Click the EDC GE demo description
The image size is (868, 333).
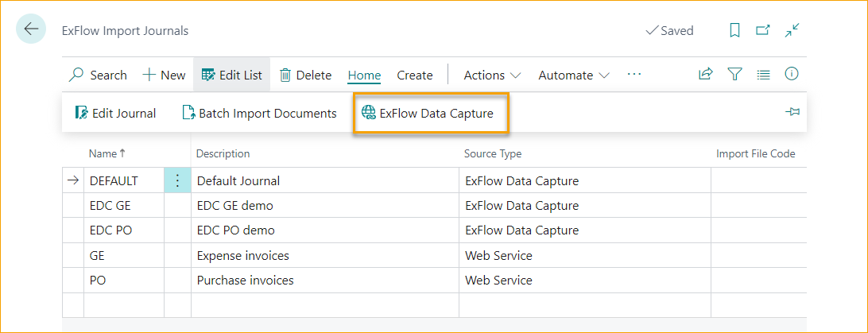(x=325, y=206)
